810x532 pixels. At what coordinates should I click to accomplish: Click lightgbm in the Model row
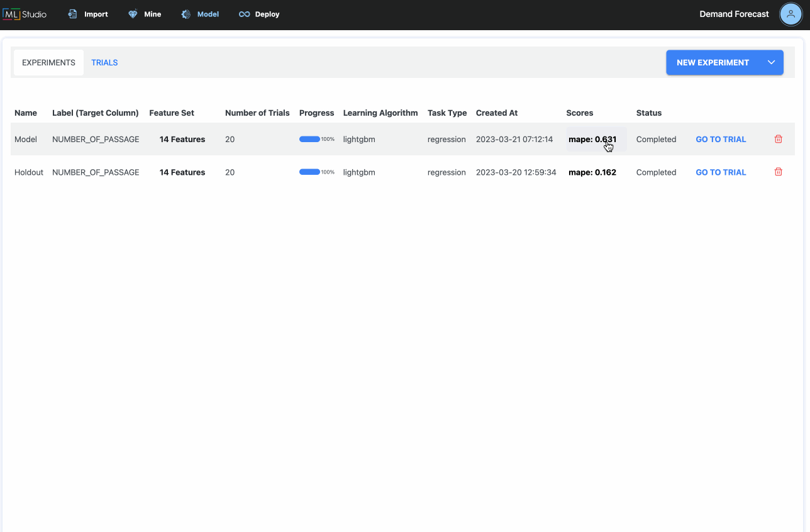359,139
